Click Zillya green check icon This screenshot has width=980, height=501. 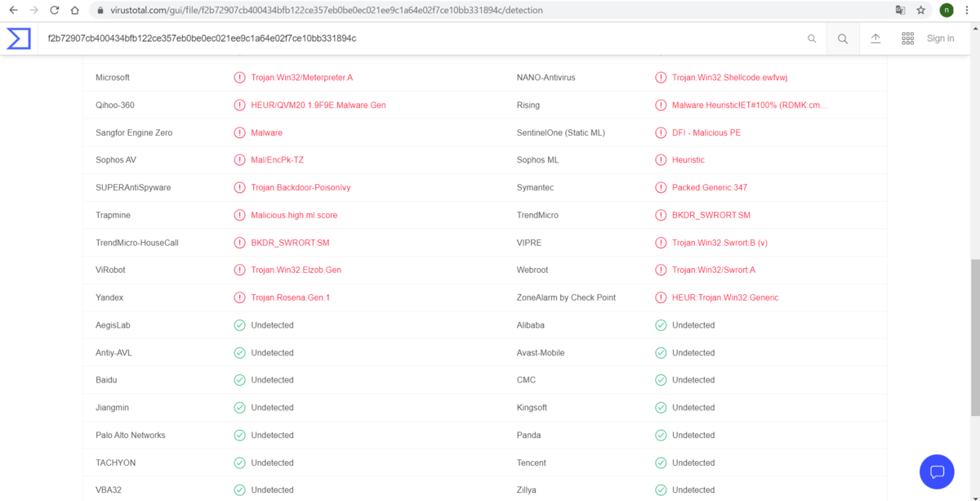pyautogui.click(x=661, y=490)
